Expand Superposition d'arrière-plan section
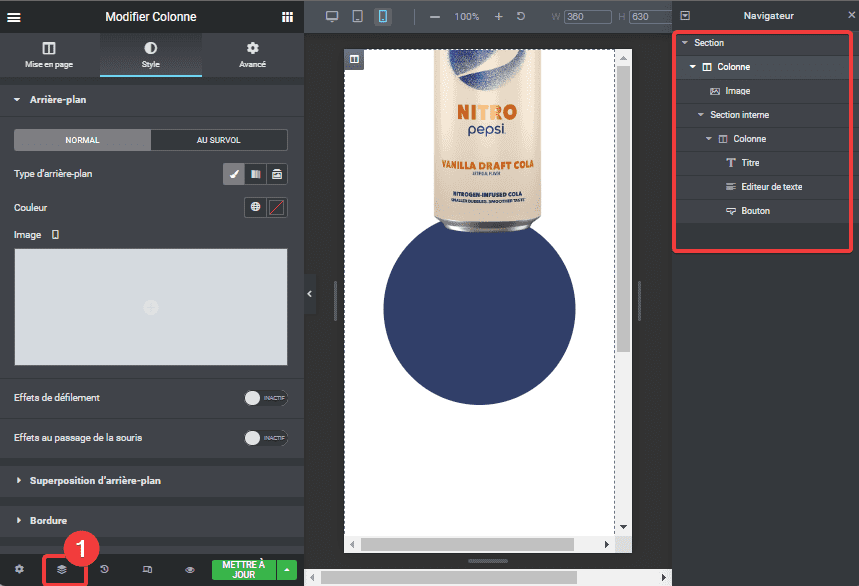The height and width of the screenshot is (586, 859). [152, 481]
